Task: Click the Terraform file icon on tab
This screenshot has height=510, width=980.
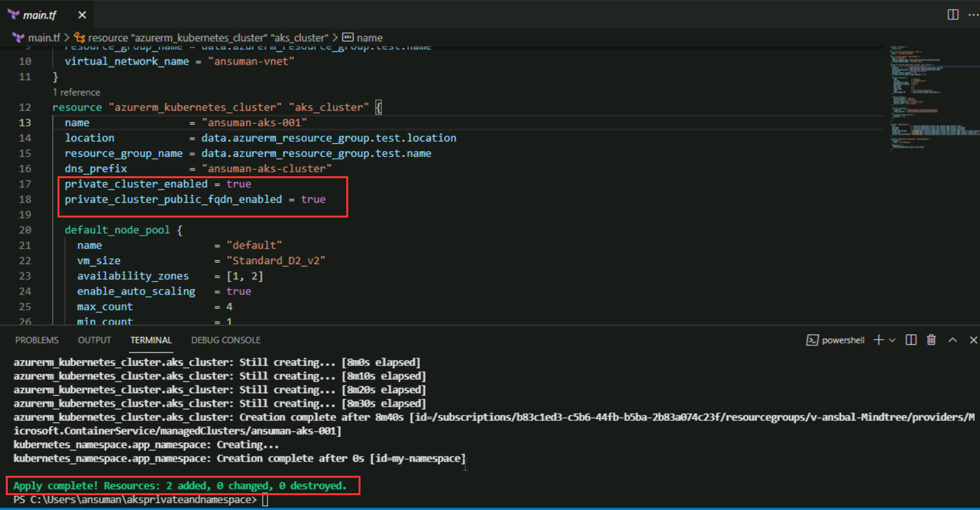Action: [13, 15]
